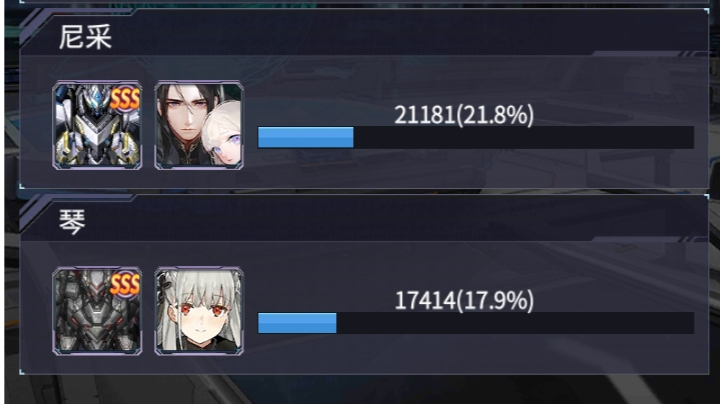Select the 尼采 name label
The width and height of the screenshot is (720, 404).
[x=85, y=37]
